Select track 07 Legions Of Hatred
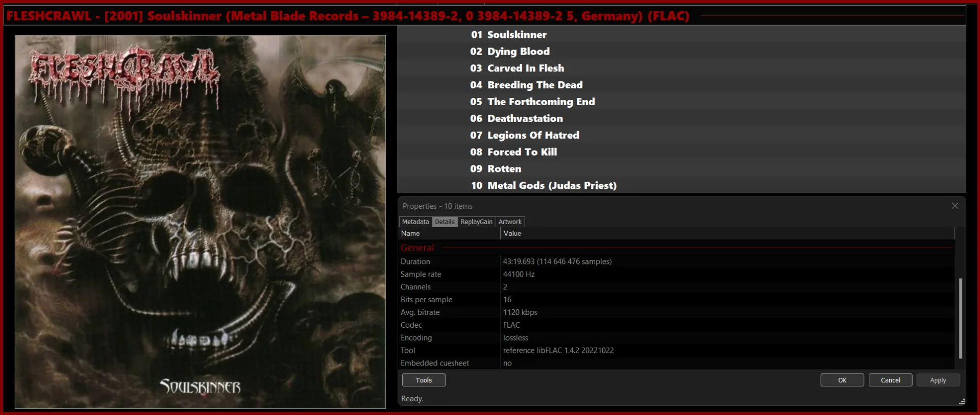This screenshot has height=415, width=980. tap(681, 135)
